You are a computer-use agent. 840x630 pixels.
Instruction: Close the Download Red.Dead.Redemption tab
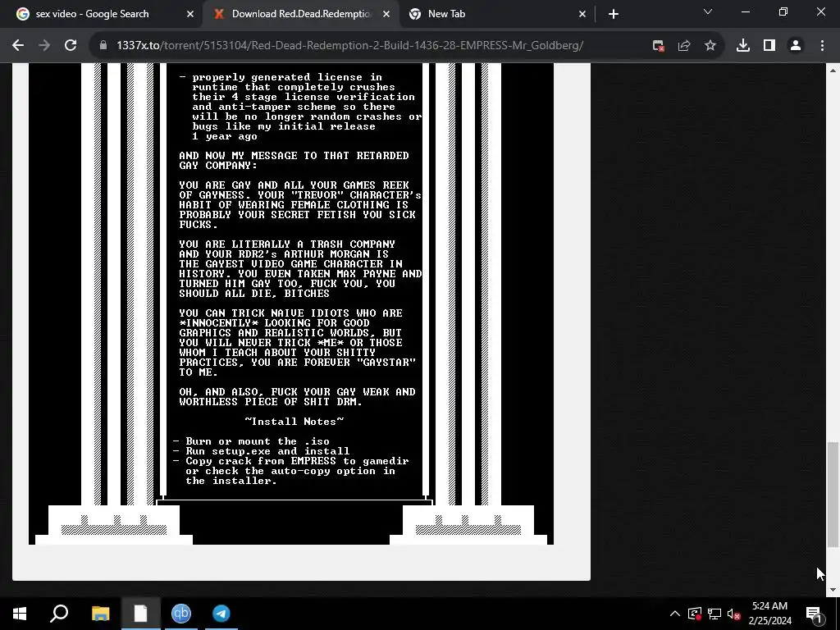[x=386, y=15]
